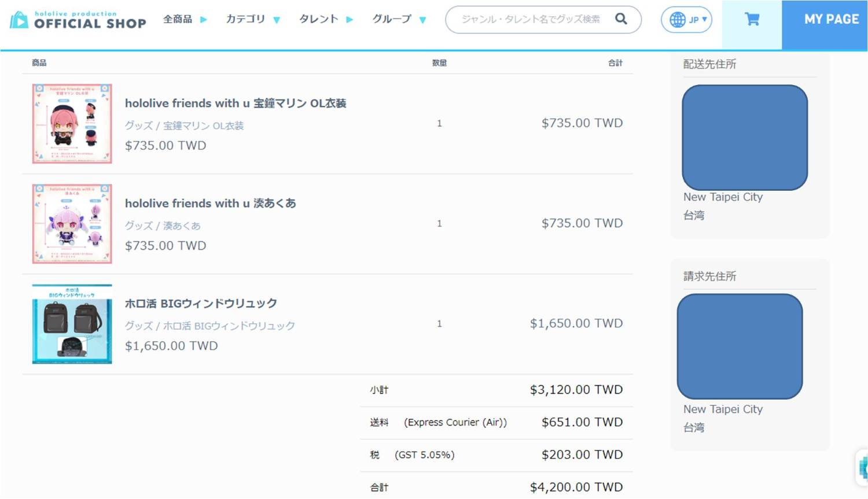Click the search magnifier icon
868x499 pixels.
[x=621, y=19]
